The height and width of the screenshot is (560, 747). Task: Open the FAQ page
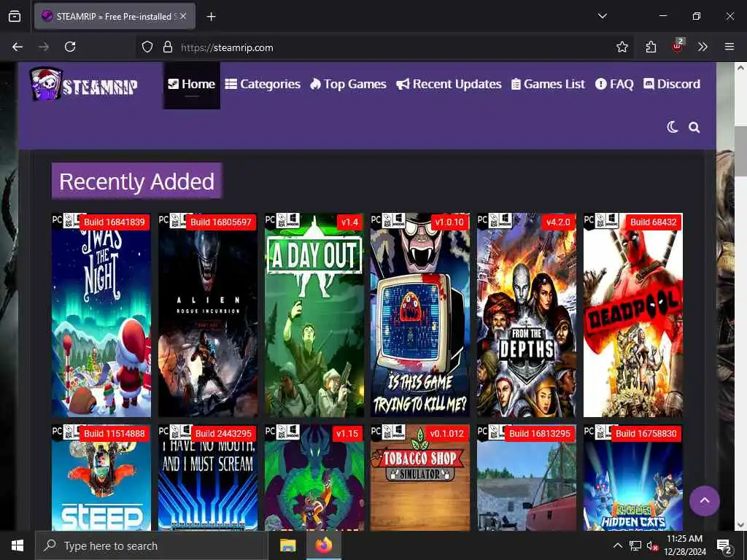pyautogui.click(x=614, y=85)
